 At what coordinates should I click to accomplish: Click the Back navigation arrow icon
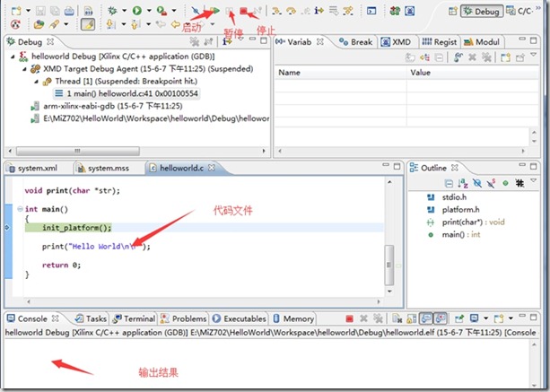pyautogui.click(x=175, y=24)
